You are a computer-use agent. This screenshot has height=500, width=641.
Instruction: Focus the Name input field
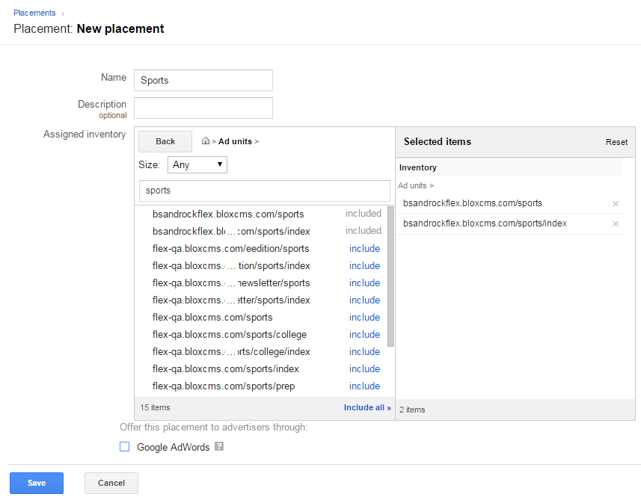(x=203, y=80)
